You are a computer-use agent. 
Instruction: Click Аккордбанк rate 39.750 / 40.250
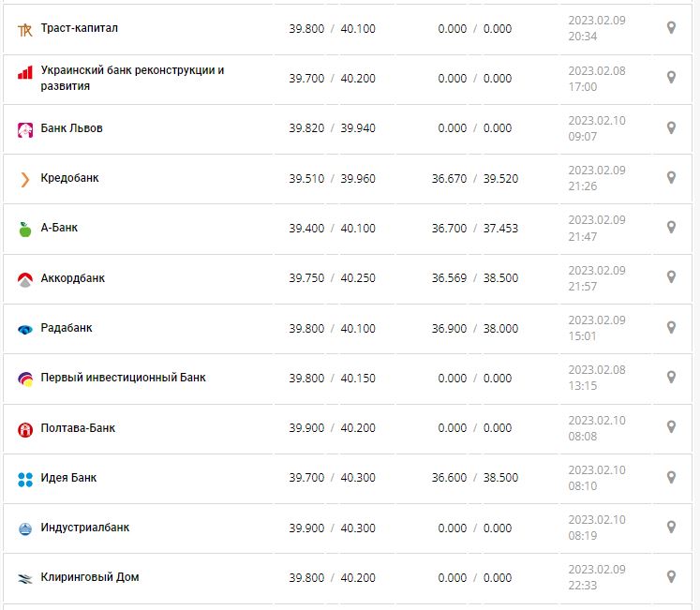[332, 278]
